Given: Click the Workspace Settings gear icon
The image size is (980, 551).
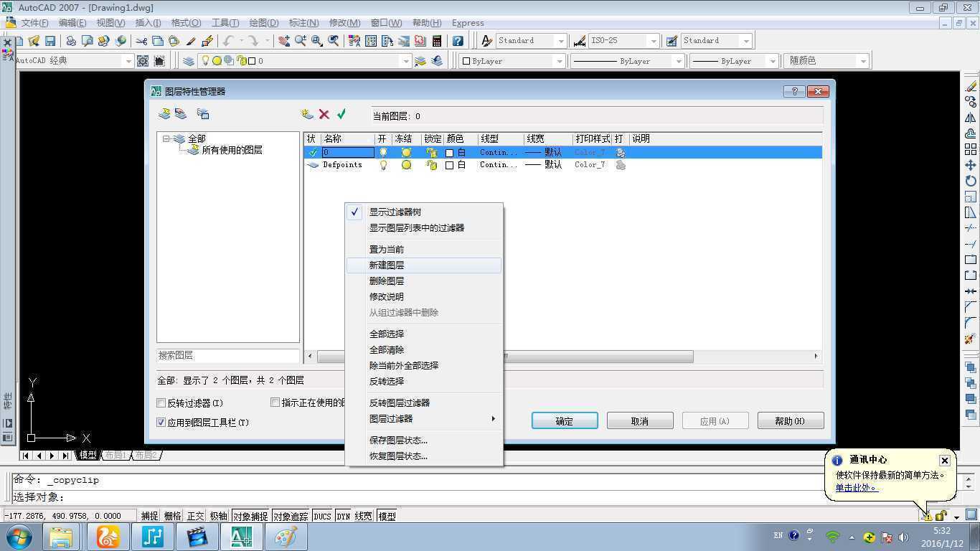Looking at the screenshot, I should (143, 61).
